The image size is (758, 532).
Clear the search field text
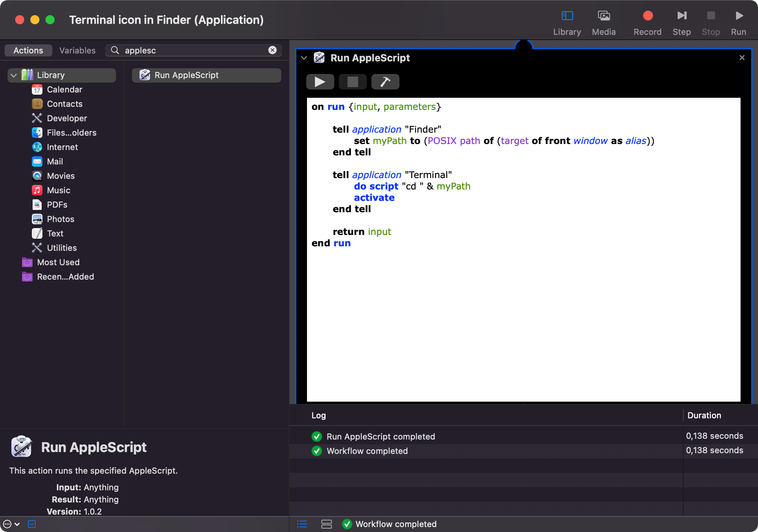273,50
